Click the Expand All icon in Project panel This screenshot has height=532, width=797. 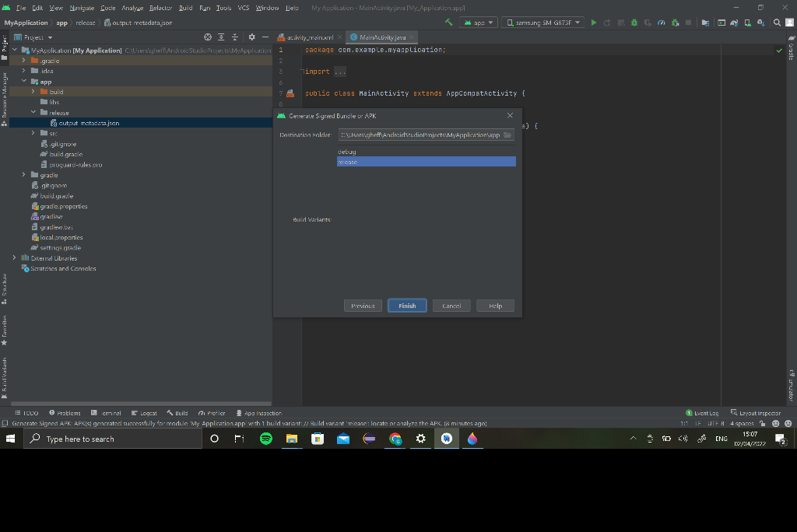coord(221,37)
